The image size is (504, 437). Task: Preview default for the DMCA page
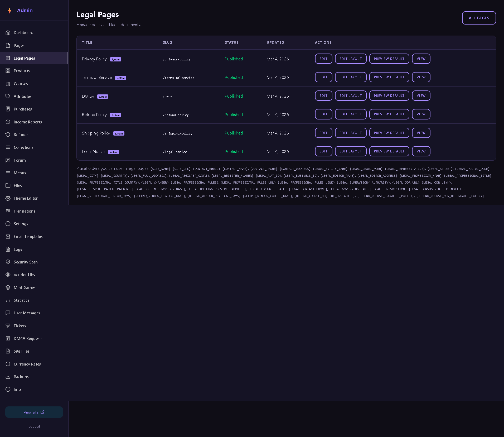[389, 96]
